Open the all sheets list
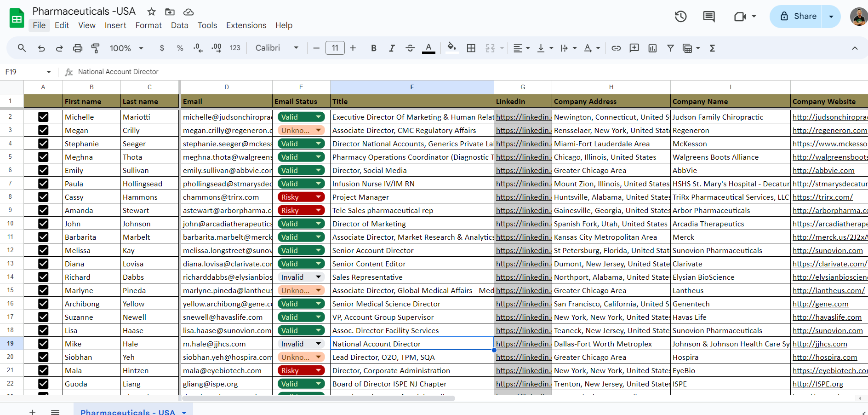868x415 pixels. click(x=55, y=412)
